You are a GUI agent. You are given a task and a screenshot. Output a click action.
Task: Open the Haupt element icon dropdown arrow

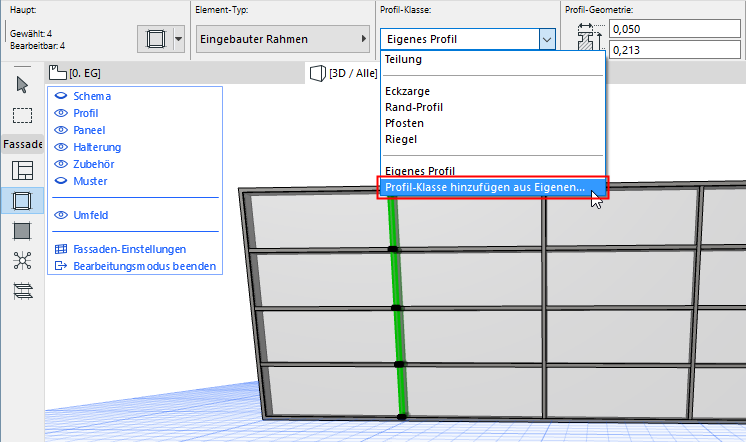(178, 39)
